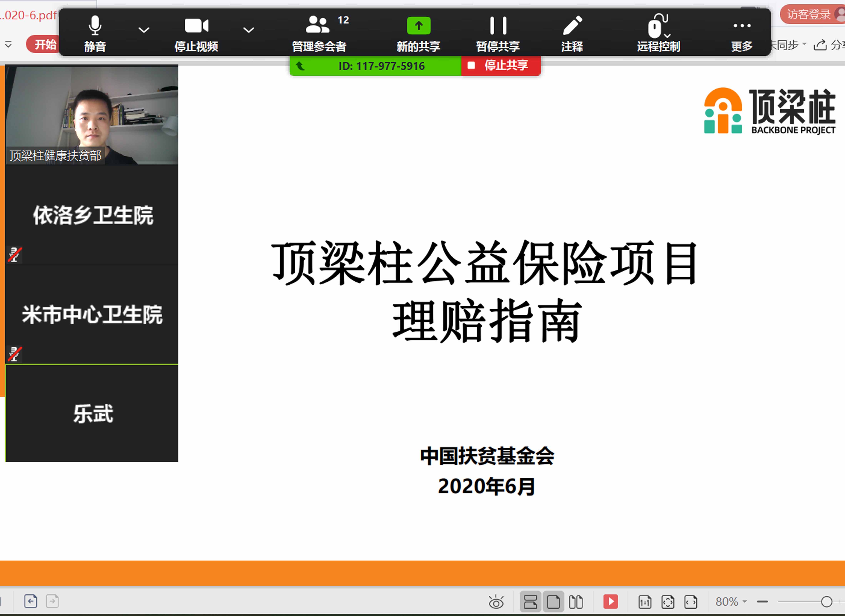845x616 pixels.
Task: Click the zoom slider handle
Action: click(x=826, y=601)
